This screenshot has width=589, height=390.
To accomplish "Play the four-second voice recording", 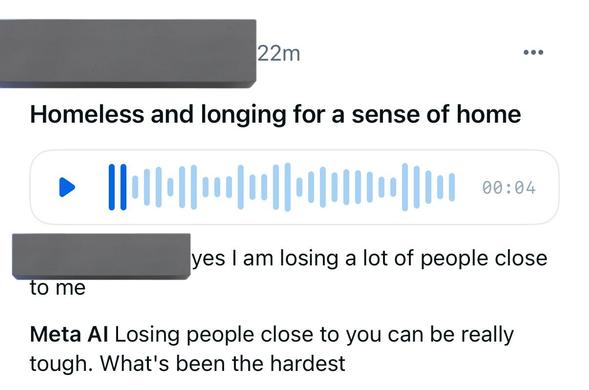I will pyautogui.click(x=67, y=187).
